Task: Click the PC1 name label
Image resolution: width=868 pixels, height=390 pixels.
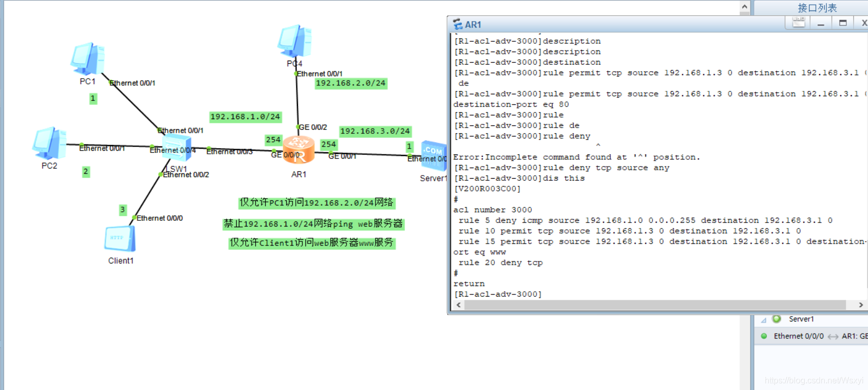Action: pos(88,81)
